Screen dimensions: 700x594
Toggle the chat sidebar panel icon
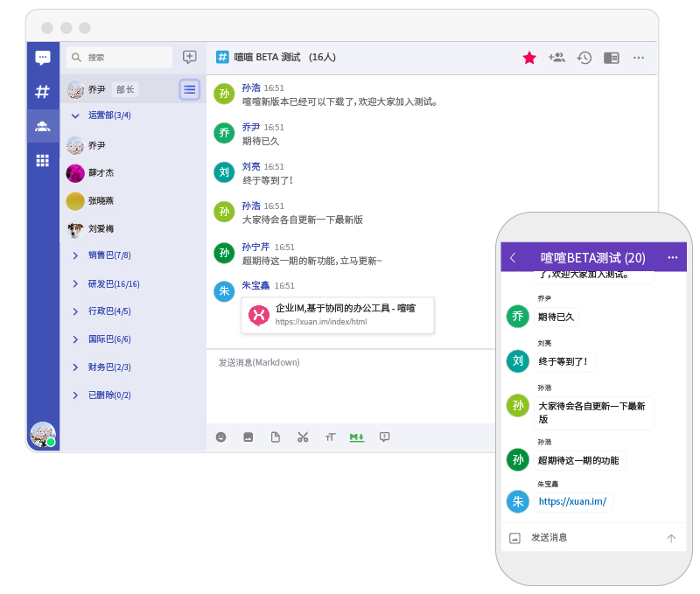612,58
